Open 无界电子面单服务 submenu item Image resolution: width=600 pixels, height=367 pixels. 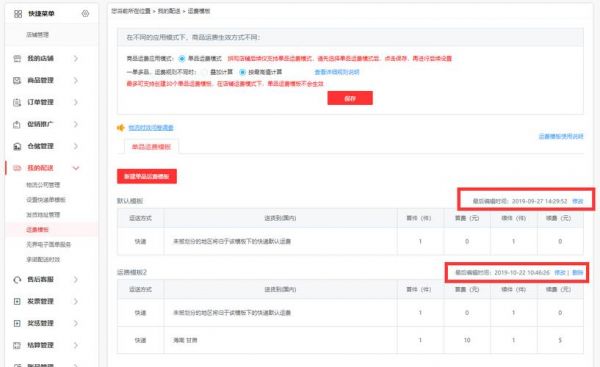[x=49, y=245]
